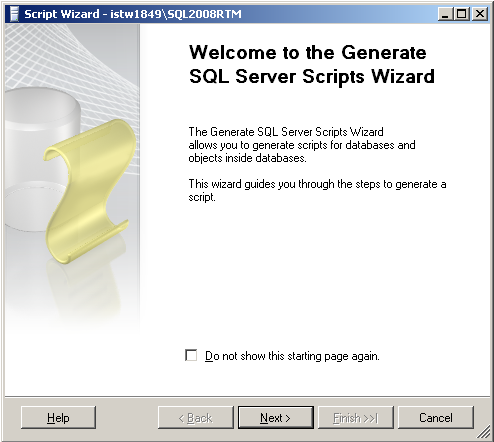The image size is (494, 442).
Task: Click the title bar text Script Wizard - istw1849\SQL2008RTM
Action: point(133,14)
